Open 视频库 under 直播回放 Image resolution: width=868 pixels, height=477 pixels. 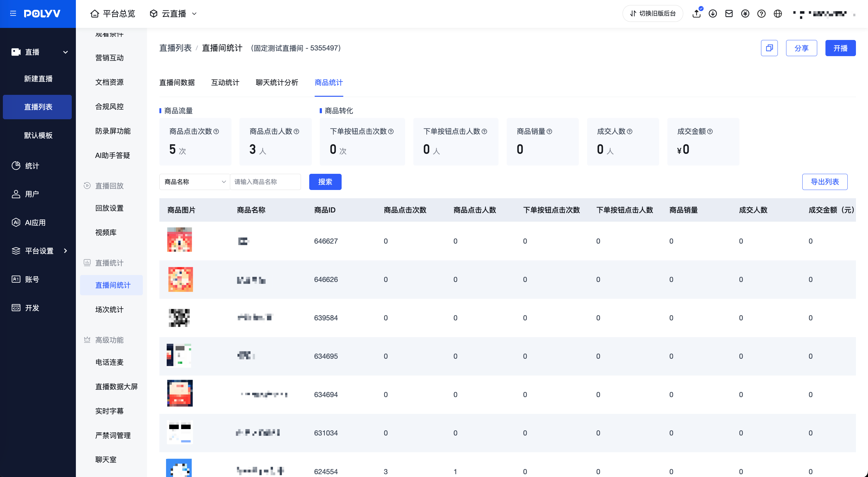(105, 232)
